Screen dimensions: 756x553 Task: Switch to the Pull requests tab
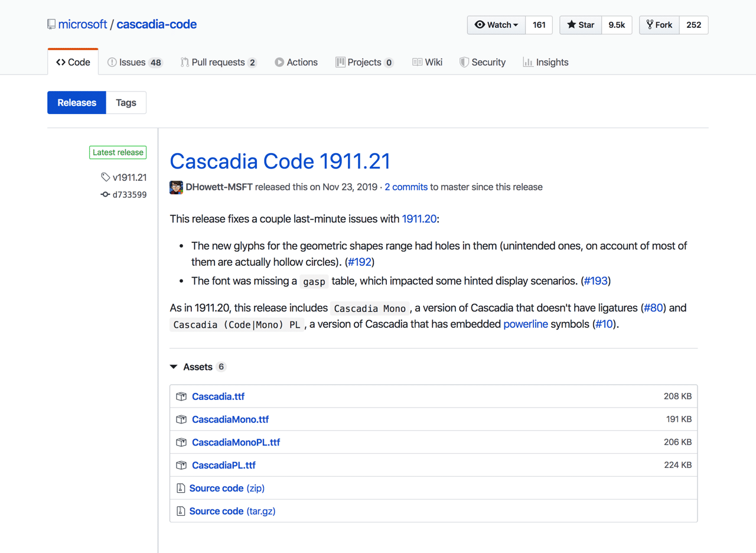(219, 61)
